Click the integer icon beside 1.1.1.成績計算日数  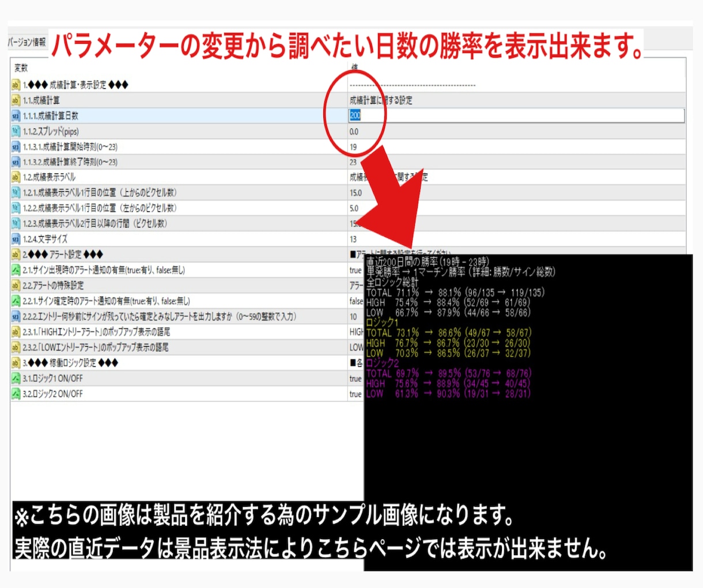click(16, 116)
